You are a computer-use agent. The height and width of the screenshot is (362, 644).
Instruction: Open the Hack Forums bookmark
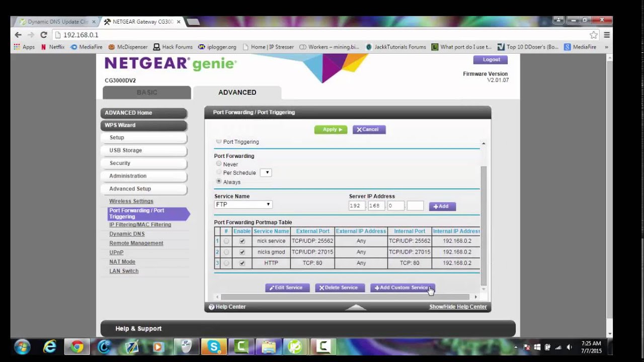173,47
